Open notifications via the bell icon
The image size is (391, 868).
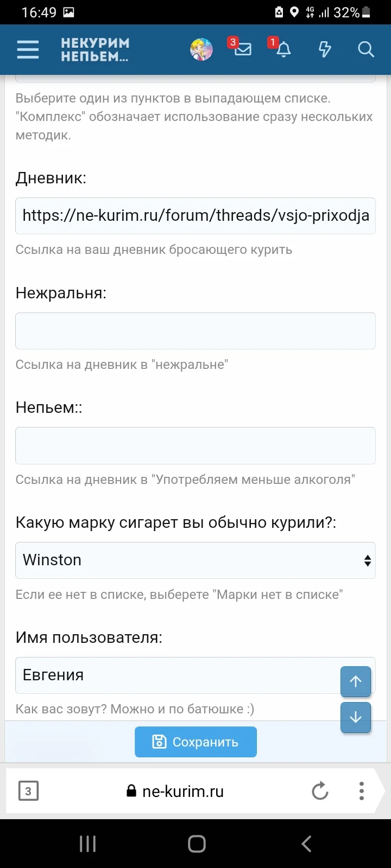(x=283, y=49)
